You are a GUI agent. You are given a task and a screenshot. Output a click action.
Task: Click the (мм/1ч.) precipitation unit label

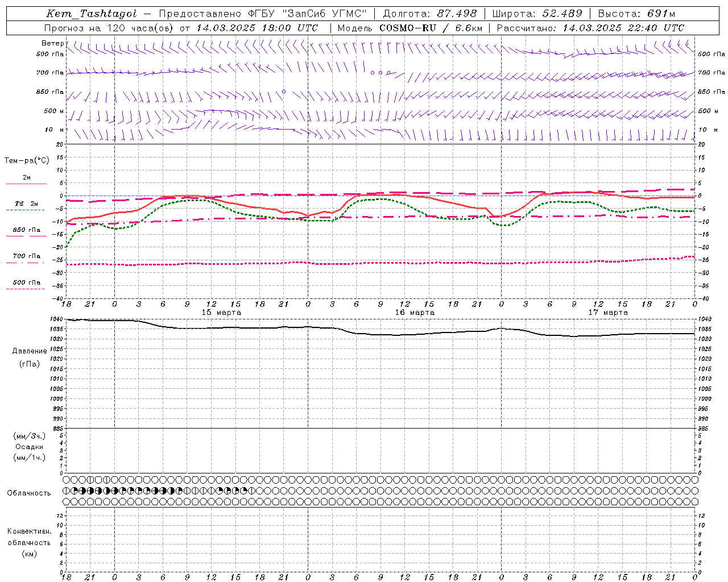tap(30, 458)
